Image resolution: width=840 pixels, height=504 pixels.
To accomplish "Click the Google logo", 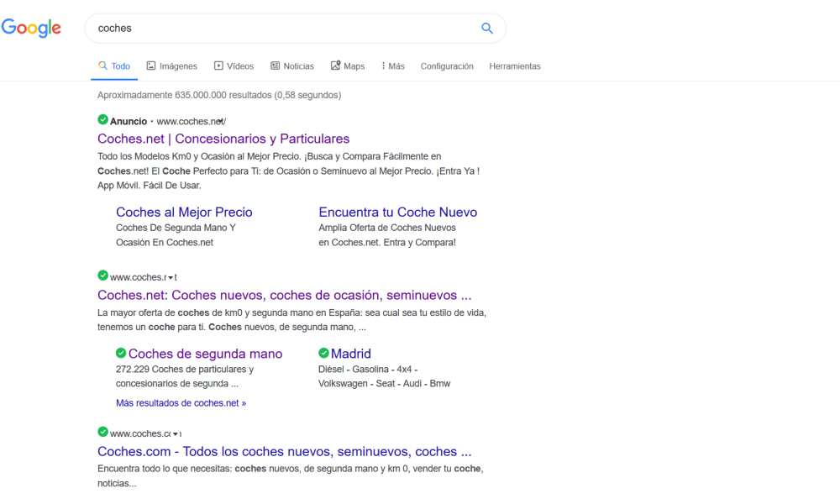I will [x=31, y=28].
